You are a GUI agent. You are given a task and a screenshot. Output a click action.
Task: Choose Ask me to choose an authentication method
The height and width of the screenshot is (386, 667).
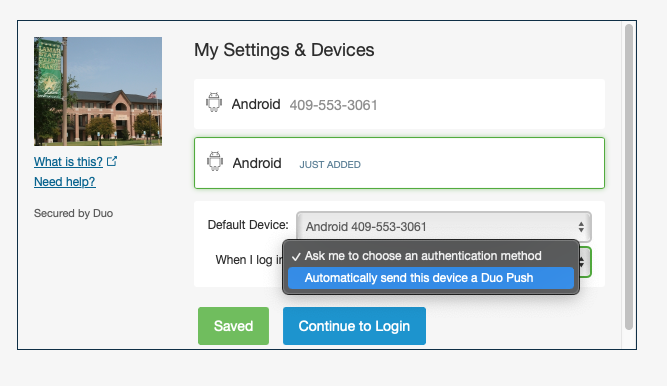pyautogui.click(x=431, y=256)
